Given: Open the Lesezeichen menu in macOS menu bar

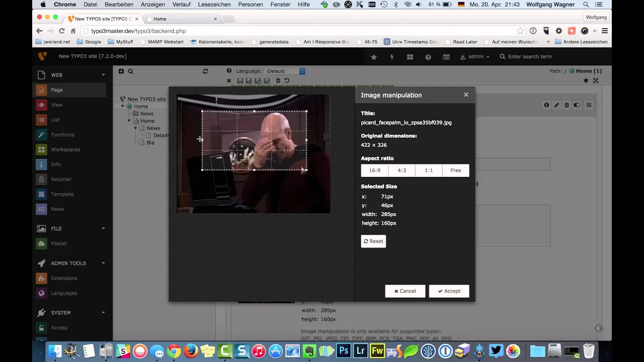Looking at the screenshot, I should pyautogui.click(x=214, y=5).
